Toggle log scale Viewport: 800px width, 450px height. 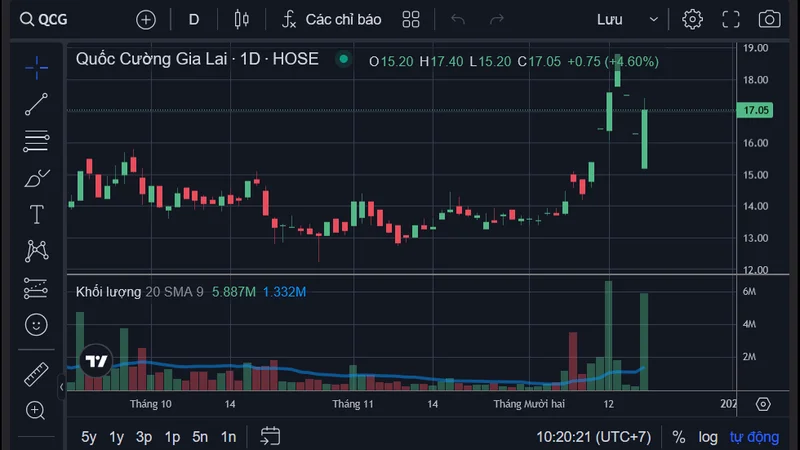click(x=708, y=437)
